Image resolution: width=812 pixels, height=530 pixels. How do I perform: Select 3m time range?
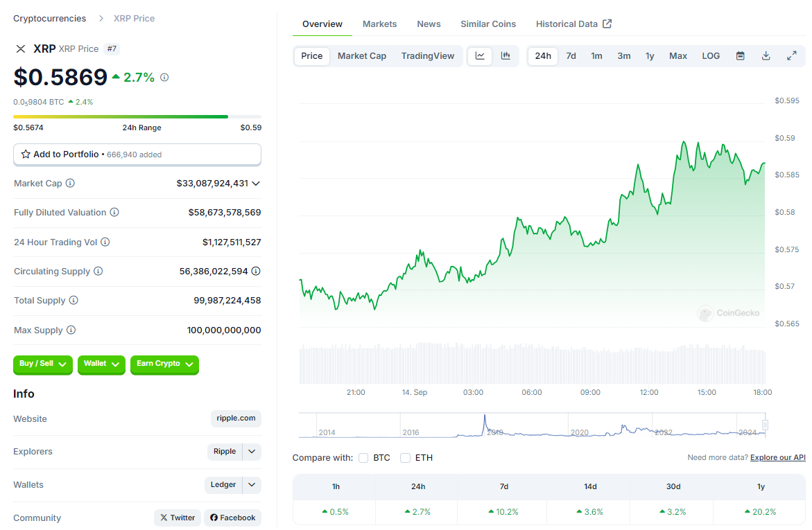click(624, 56)
